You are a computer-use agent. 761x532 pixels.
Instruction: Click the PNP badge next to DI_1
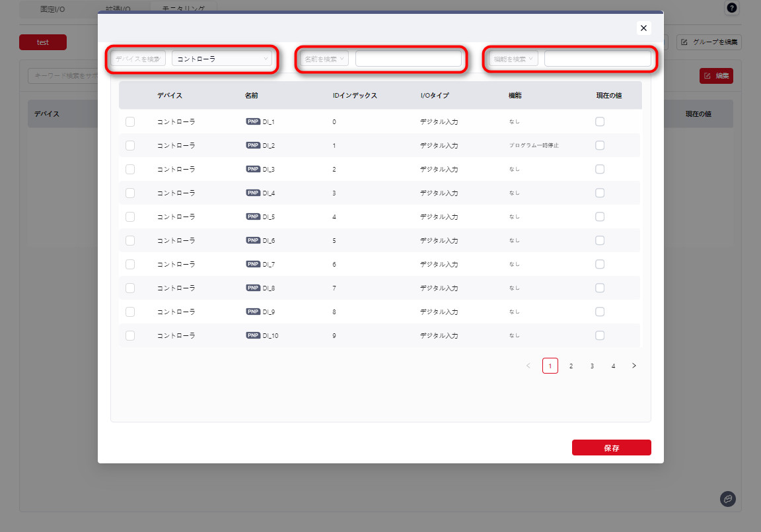point(253,121)
